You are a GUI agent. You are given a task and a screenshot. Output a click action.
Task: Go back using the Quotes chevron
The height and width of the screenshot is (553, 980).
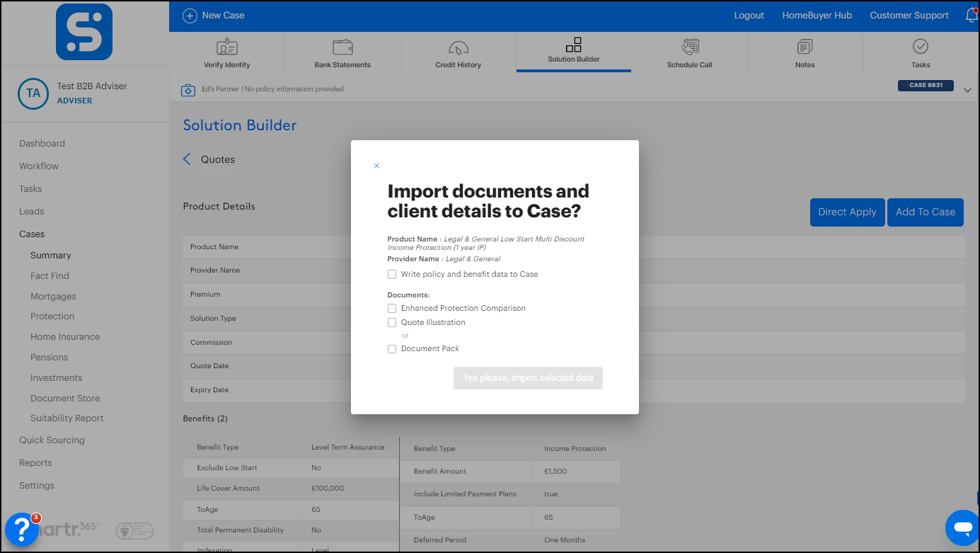187,159
